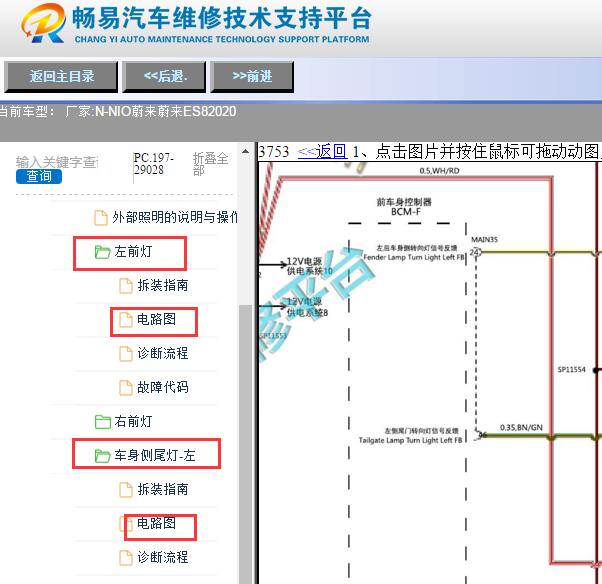Viewport: 602px width, 584px height.
Task: Click the 0.5,WH/RD wire label
Action: (440, 170)
